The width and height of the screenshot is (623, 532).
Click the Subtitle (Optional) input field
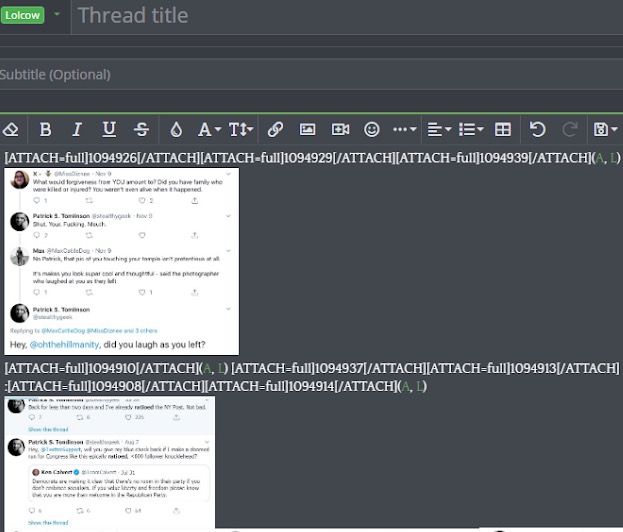point(312,74)
